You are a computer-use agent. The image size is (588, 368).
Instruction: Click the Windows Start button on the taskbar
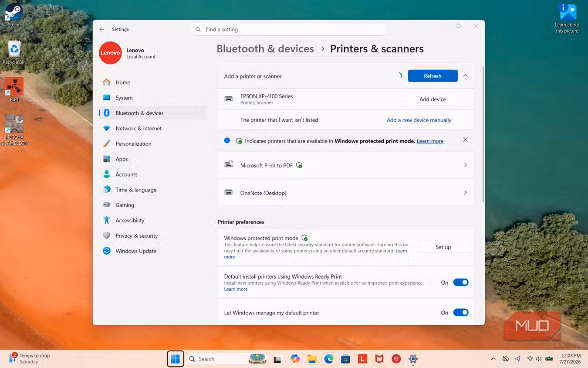176,359
